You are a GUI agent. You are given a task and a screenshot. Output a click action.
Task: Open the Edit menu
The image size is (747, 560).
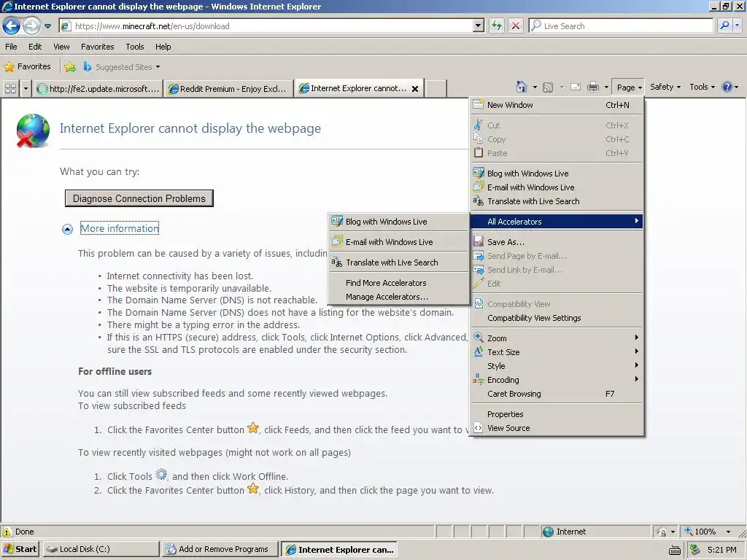35,47
